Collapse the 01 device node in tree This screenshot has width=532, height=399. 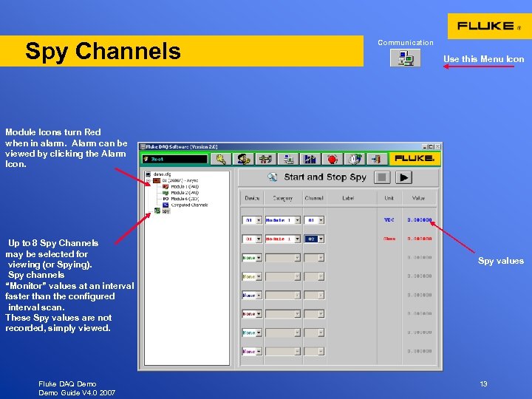149,180
